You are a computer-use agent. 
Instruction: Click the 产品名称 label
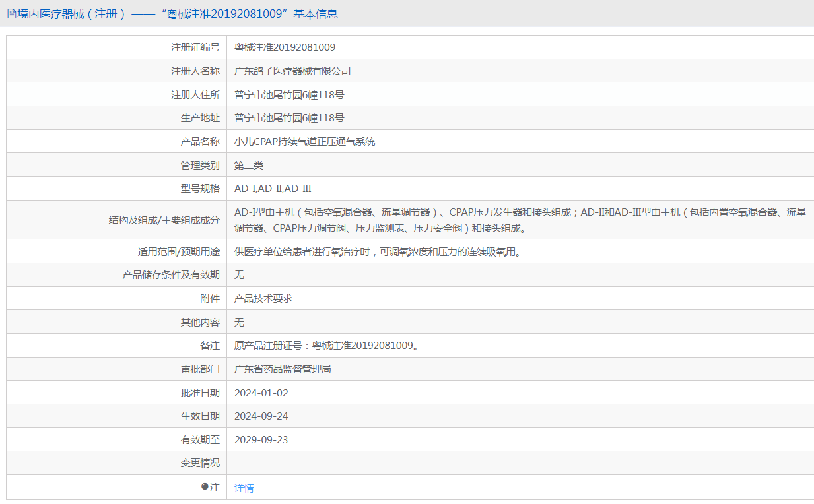tap(200, 142)
